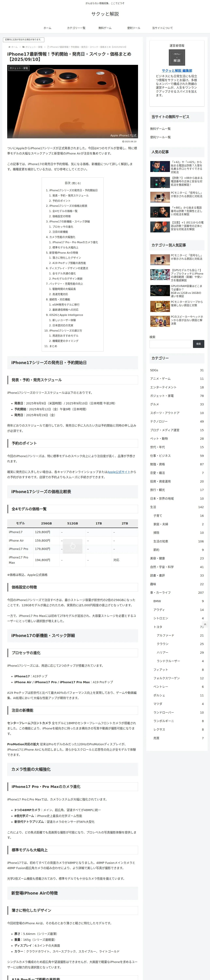Open サクッと解説 編集部 author link
The image size is (210, 980).
[x=177, y=70]
